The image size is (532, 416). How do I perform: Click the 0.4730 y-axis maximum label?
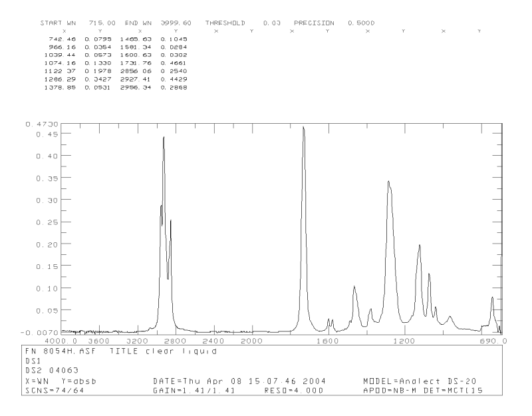42,124
